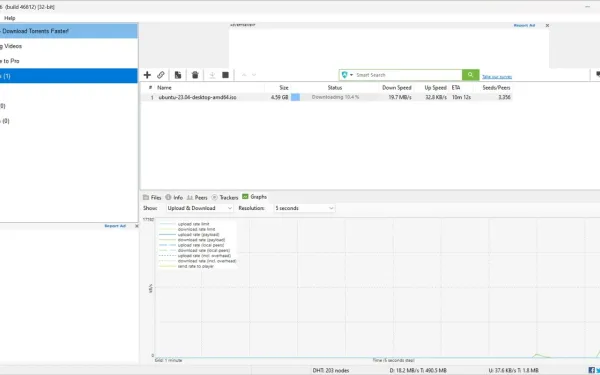Open the search provider dropdown arrow
600x375 pixels.
351,75
